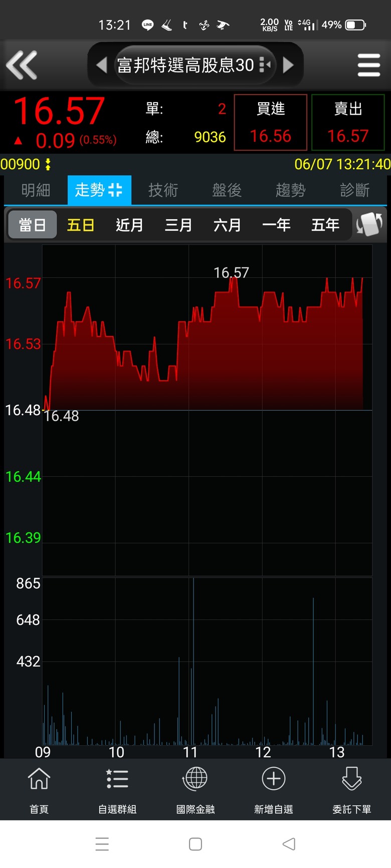Open stock selector 富邦特選高股息30
The width and height of the screenshot is (391, 868).
(195, 65)
